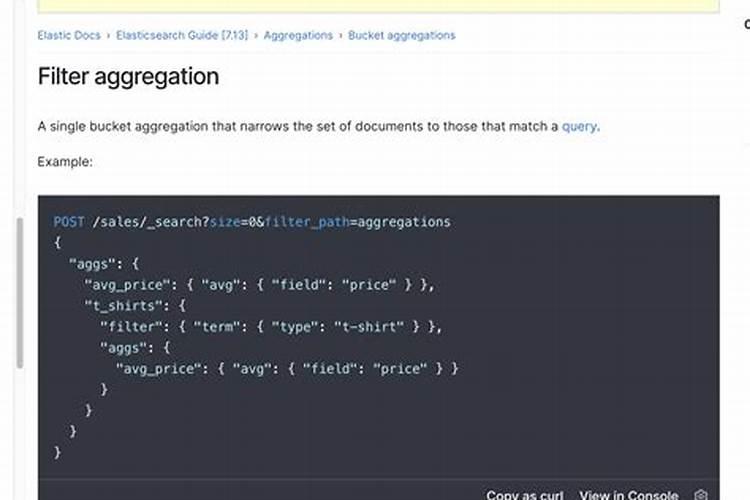Open console settings gear icon
Screen dimensions: 750x500
tap(701, 494)
